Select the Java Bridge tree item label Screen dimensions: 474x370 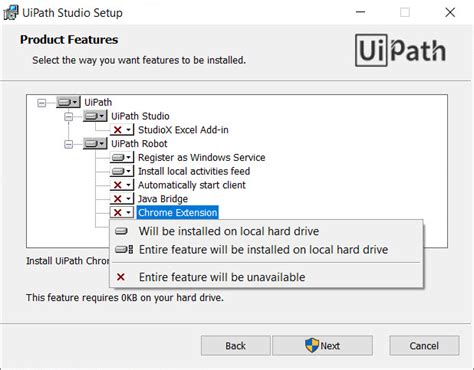tap(163, 199)
